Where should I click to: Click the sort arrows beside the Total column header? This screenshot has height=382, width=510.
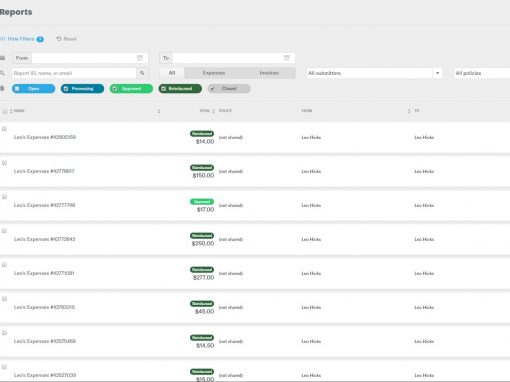point(214,111)
